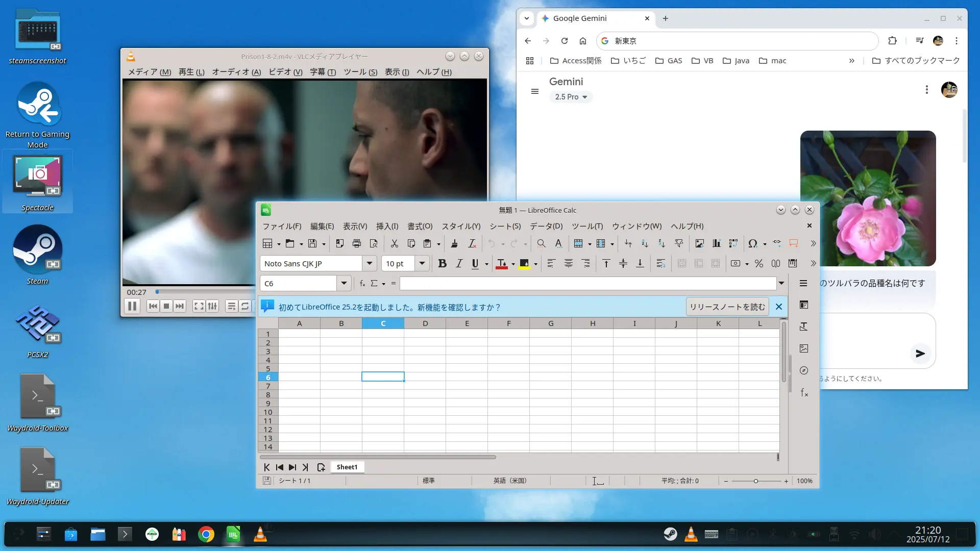The height and width of the screenshot is (551, 980).
Task: Click the Save icon in Calc toolbar
Action: point(312,243)
